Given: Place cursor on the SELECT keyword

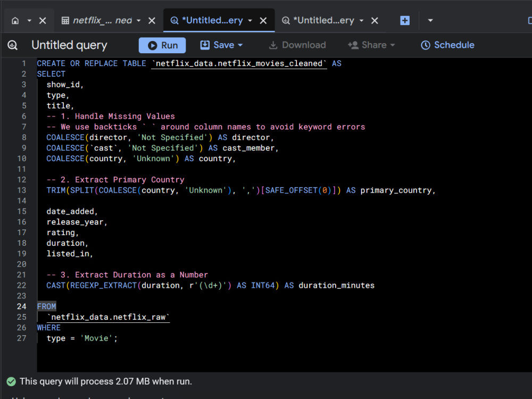Looking at the screenshot, I should point(51,74).
